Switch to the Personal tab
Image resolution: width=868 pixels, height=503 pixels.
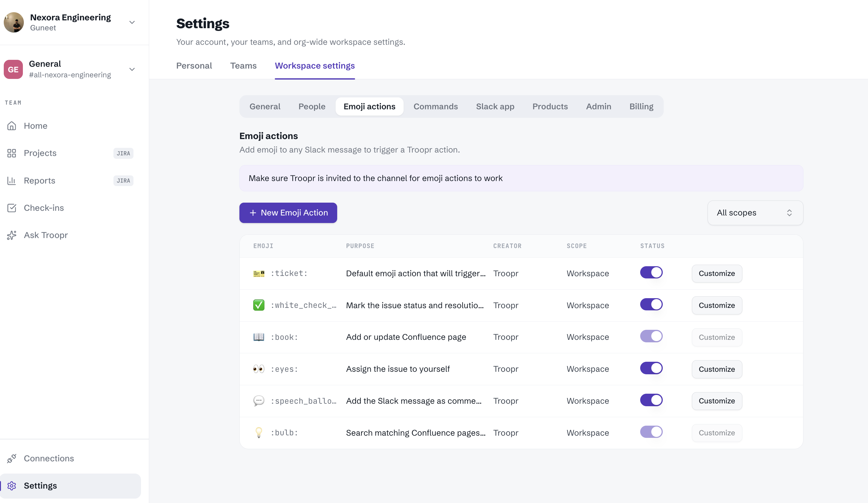pyautogui.click(x=194, y=66)
